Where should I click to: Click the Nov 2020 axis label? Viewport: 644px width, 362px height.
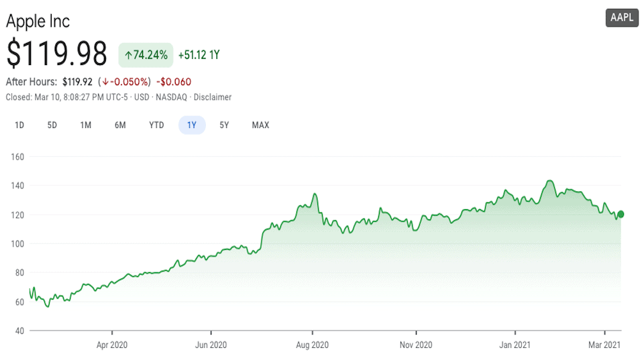coord(416,345)
